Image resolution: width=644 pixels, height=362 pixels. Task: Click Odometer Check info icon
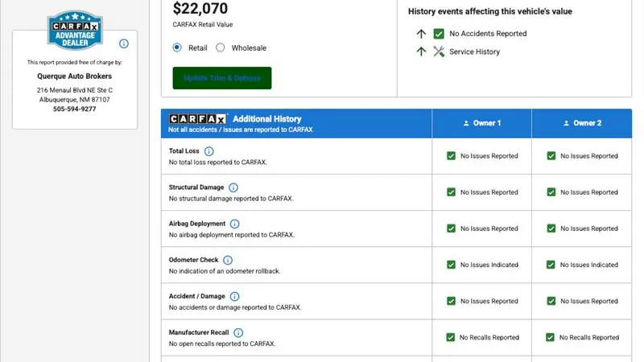[228, 260]
